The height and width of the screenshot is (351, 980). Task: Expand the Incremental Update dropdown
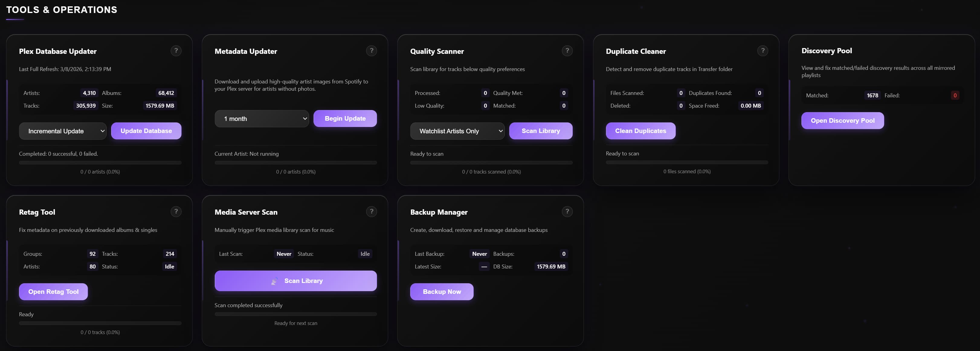point(63,131)
